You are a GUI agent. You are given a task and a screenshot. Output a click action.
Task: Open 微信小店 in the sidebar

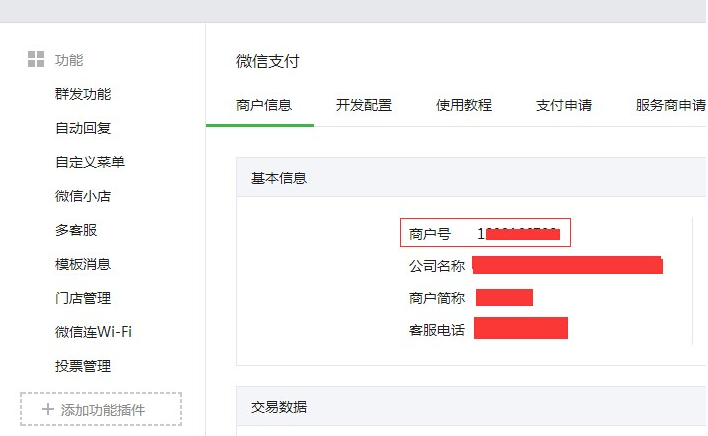[83, 196]
